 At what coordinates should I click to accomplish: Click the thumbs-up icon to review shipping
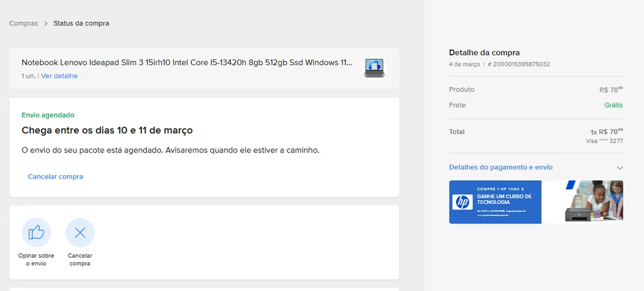coord(36,233)
